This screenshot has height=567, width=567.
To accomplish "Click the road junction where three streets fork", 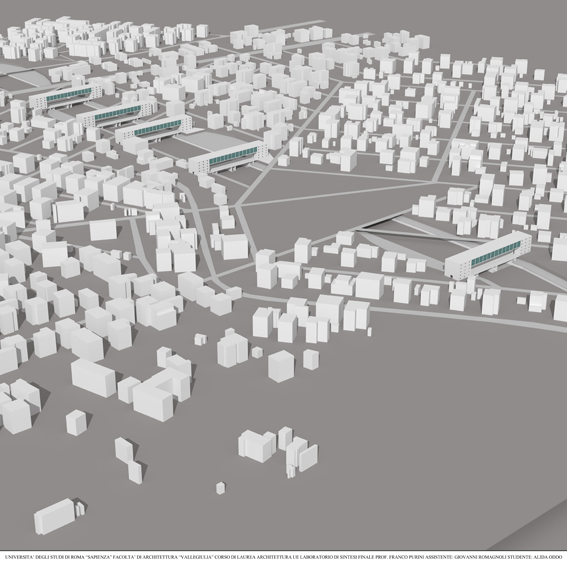I will tap(236, 206).
